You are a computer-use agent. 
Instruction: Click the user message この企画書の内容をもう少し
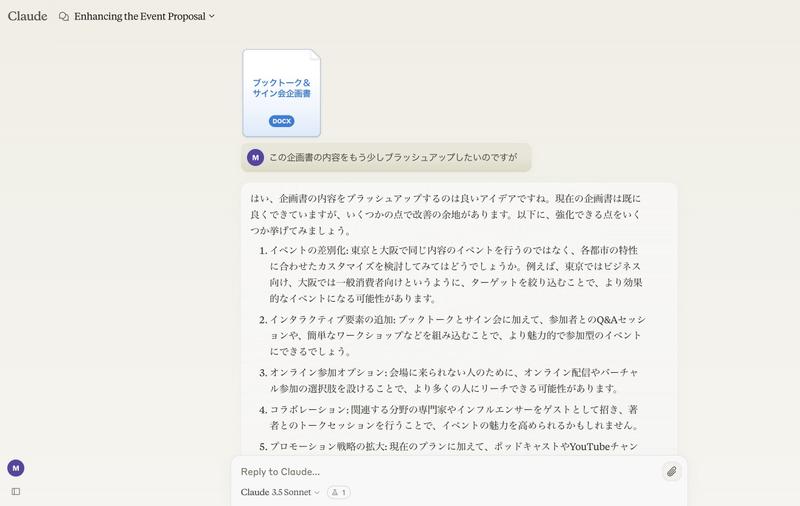click(393, 158)
